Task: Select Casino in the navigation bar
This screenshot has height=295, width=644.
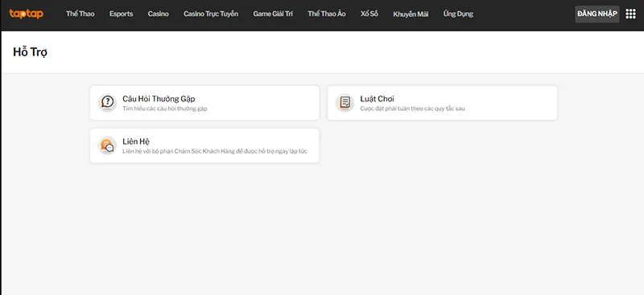Action: (158, 14)
